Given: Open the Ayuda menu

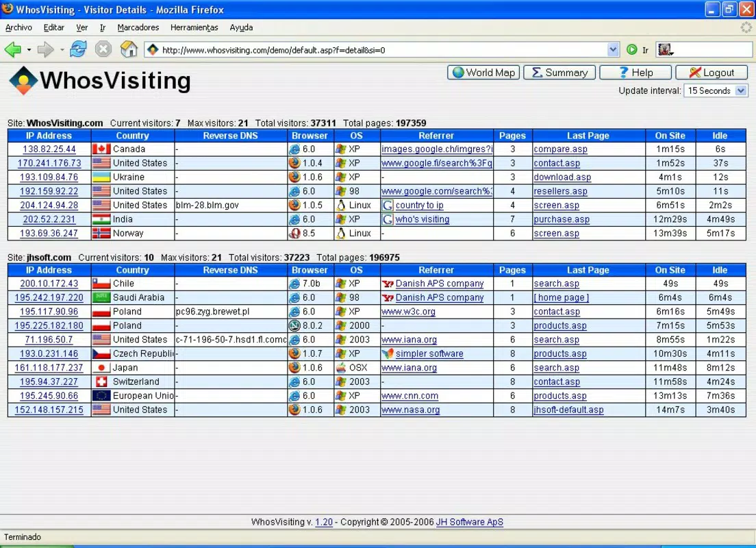Looking at the screenshot, I should click(x=241, y=27).
